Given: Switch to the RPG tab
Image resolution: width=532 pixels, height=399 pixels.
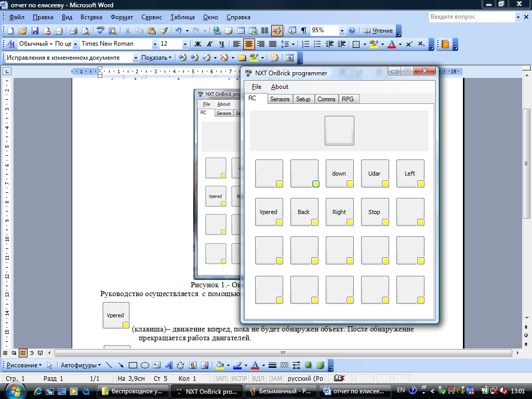Looking at the screenshot, I should click(x=348, y=99).
